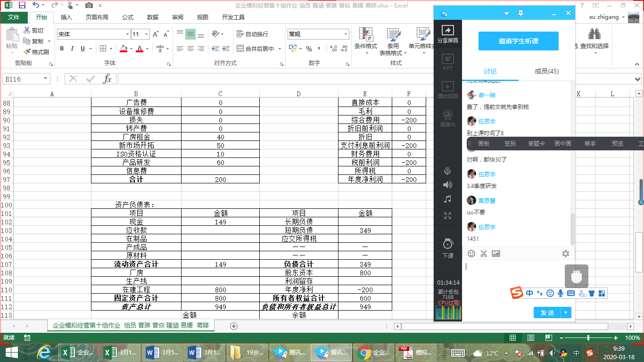Open the Insert (插入) ribbon tab
Screen dimensions: 644x362
66,17
